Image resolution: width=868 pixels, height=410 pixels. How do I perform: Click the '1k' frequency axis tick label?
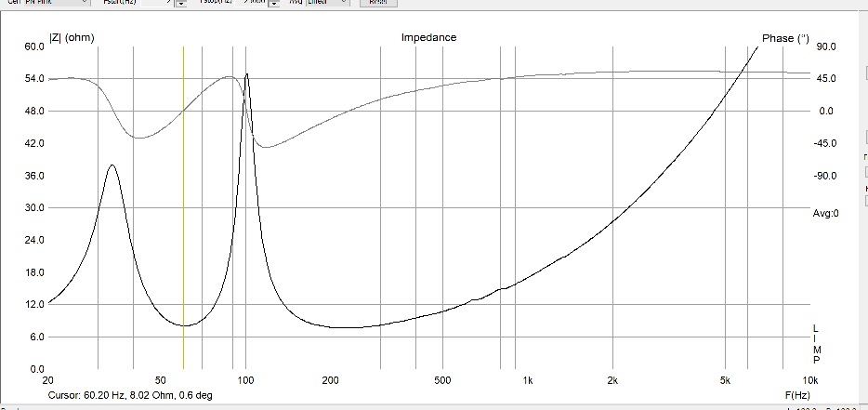[x=528, y=380]
